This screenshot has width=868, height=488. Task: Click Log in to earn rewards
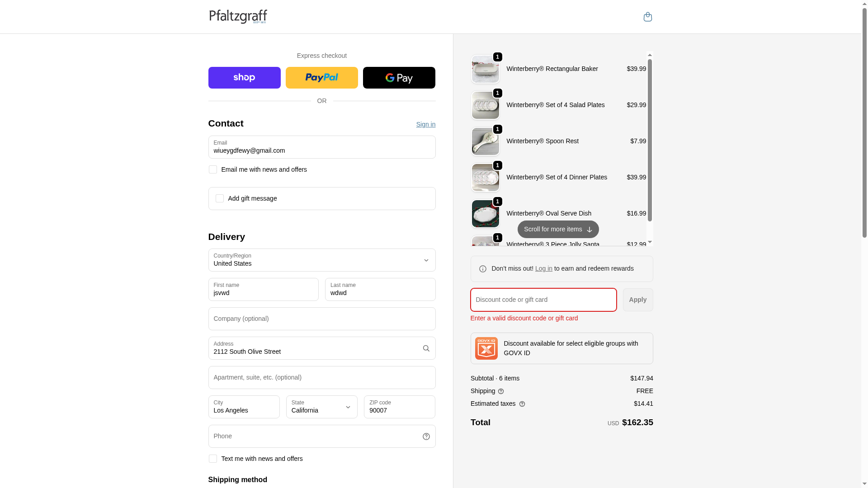click(543, 268)
